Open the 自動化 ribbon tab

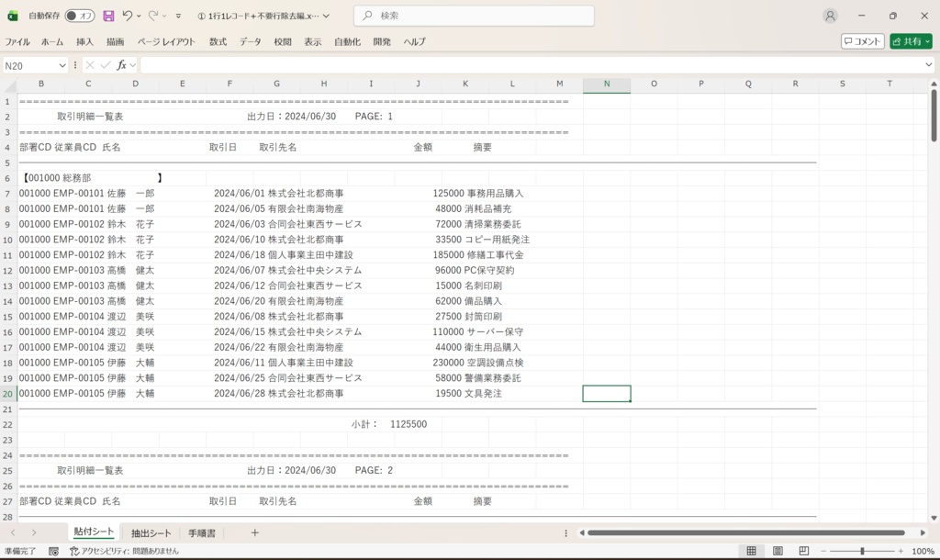click(x=347, y=42)
